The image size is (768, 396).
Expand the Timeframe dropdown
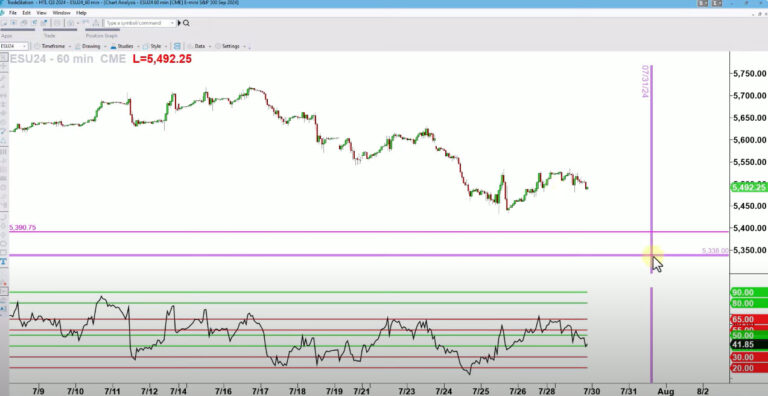tap(70, 47)
